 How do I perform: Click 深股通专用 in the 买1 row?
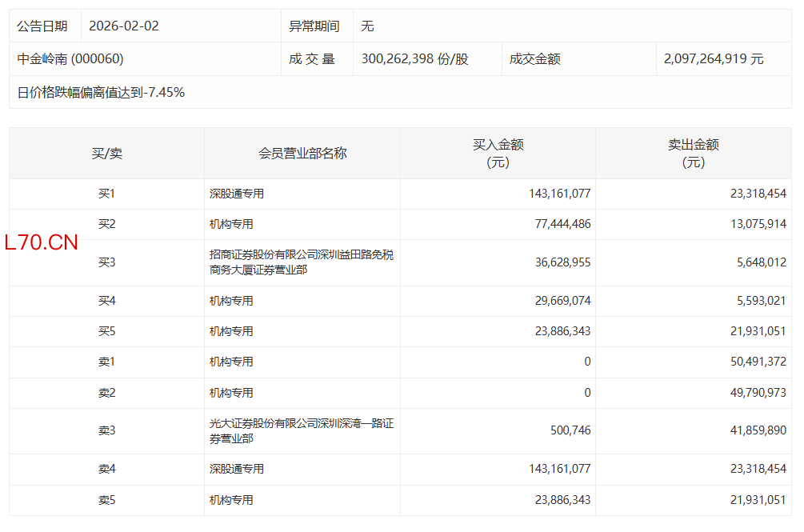tap(237, 194)
